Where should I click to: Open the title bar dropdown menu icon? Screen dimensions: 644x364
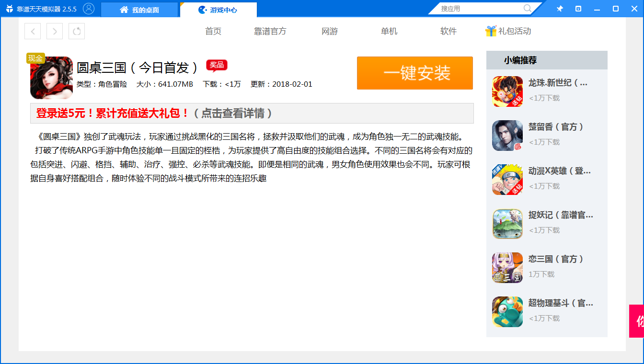tap(578, 9)
